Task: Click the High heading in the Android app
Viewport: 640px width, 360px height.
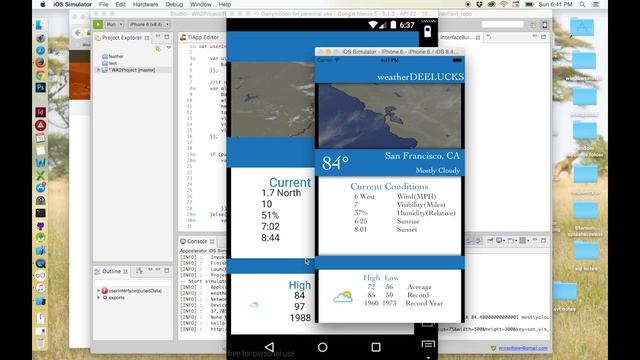Action: click(300, 285)
